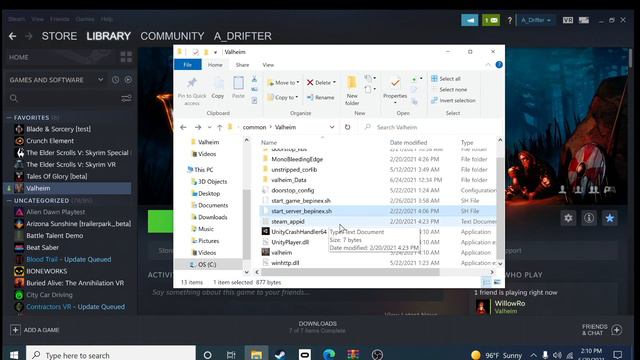The image size is (640, 360).
Task: Go back in Explorer navigation
Action: click(x=183, y=127)
